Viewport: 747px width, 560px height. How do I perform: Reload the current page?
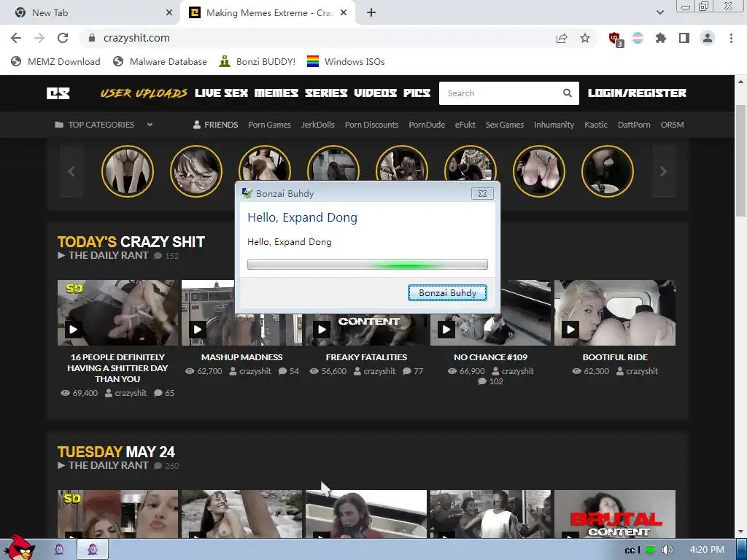pyautogui.click(x=63, y=38)
